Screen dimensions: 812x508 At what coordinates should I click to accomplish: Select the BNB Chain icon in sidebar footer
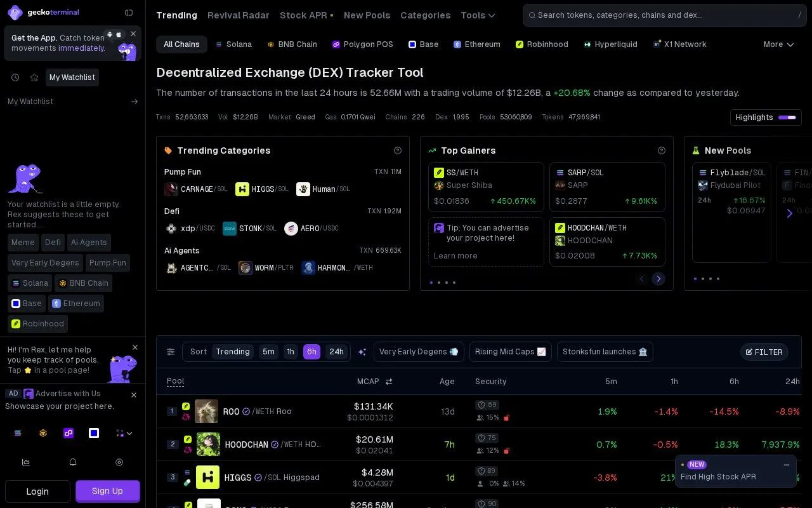pyautogui.click(x=43, y=433)
